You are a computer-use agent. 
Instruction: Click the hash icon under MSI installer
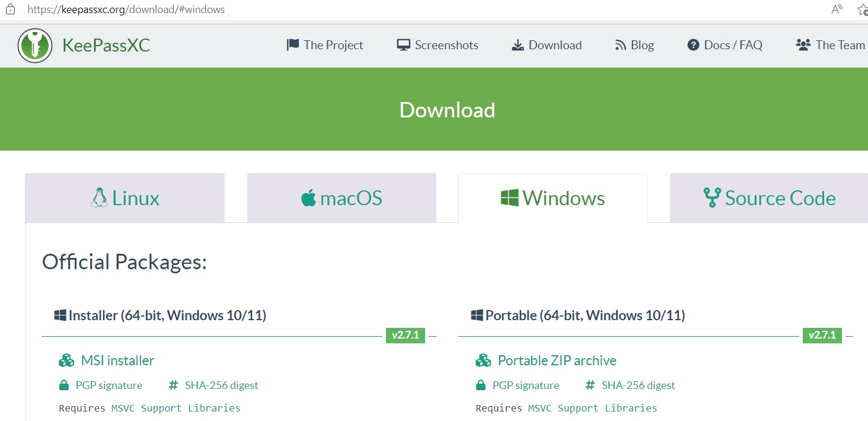coord(173,385)
